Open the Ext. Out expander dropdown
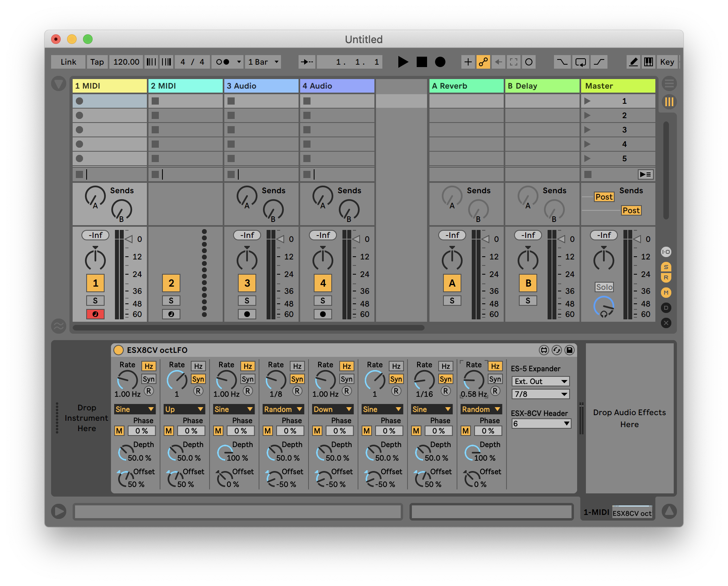The width and height of the screenshot is (728, 586). coord(540,381)
